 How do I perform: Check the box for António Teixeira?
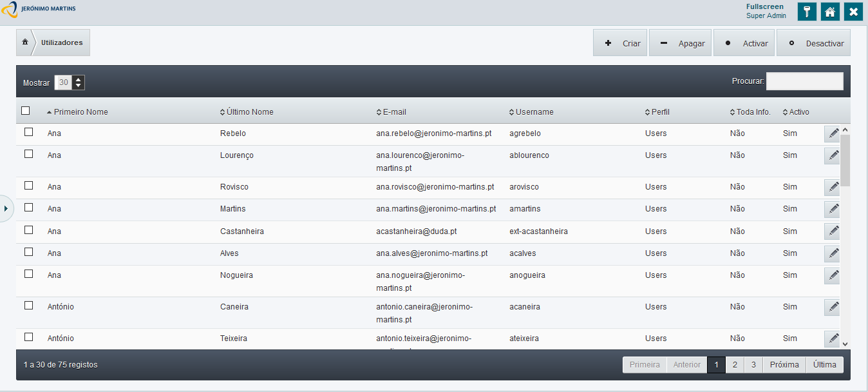pyautogui.click(x=28, y=337)
